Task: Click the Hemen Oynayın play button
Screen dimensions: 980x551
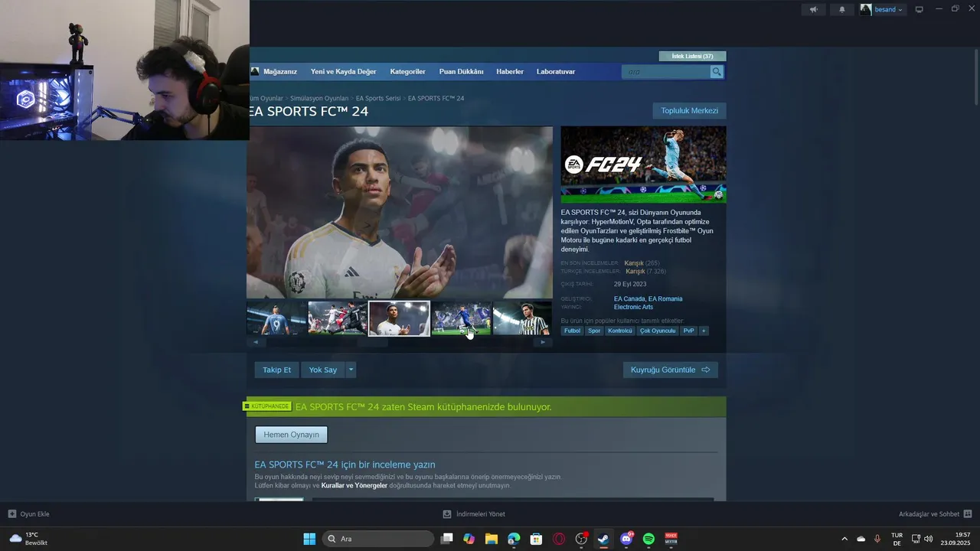Action: pyautogui.click(x=291, y=435)
